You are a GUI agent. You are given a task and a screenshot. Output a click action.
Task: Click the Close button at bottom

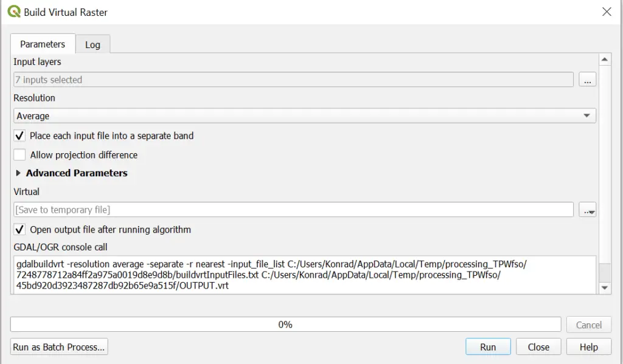[x=538, y=347]
